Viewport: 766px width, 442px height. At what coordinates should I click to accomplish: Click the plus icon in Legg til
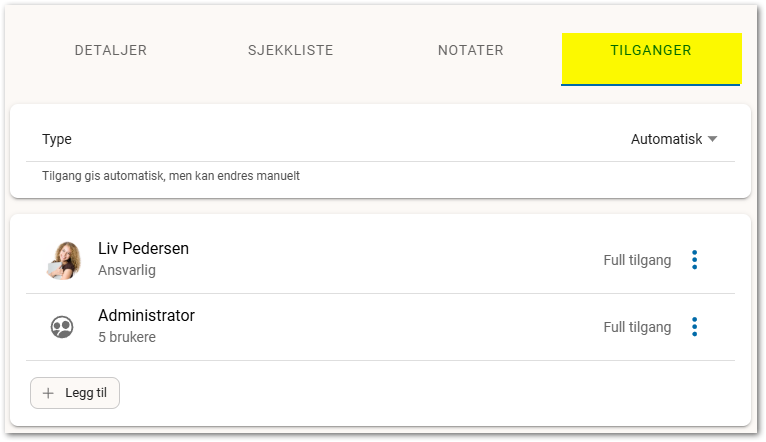click(x=48, y=393)
